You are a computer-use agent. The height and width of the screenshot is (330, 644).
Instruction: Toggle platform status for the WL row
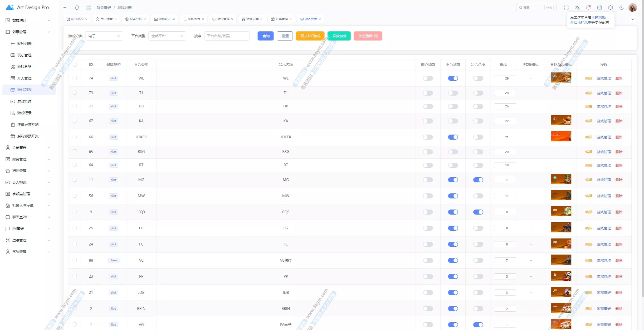(x=453, y=78)
